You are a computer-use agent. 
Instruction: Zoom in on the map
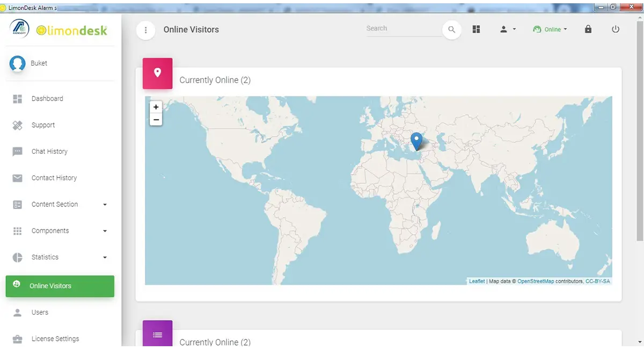[156, 107]
